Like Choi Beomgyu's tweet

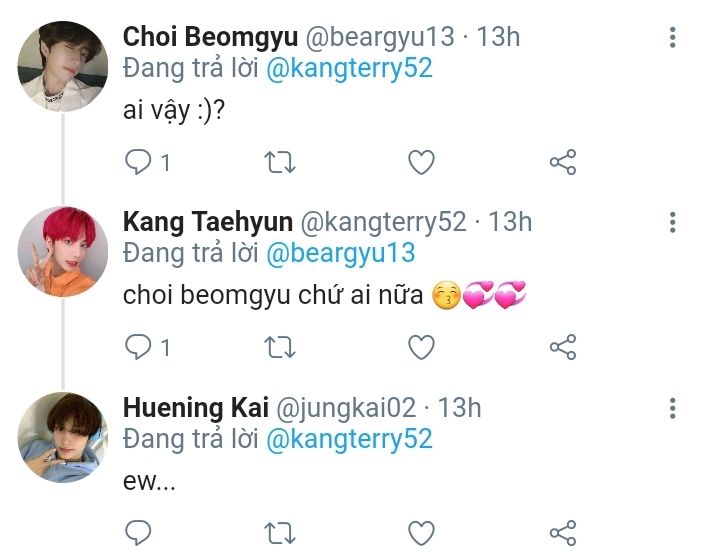422,162
